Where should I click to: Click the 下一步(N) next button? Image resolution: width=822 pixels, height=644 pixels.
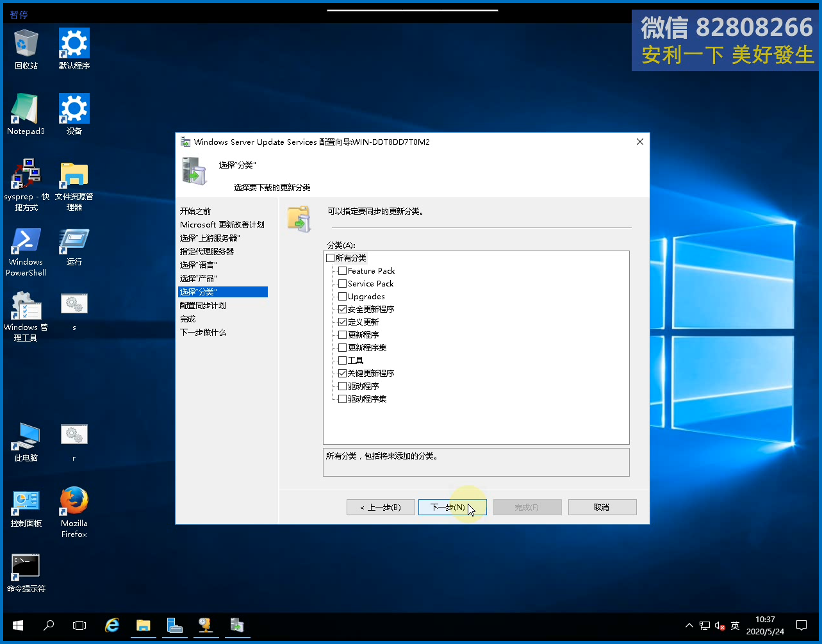coord(452,507)
